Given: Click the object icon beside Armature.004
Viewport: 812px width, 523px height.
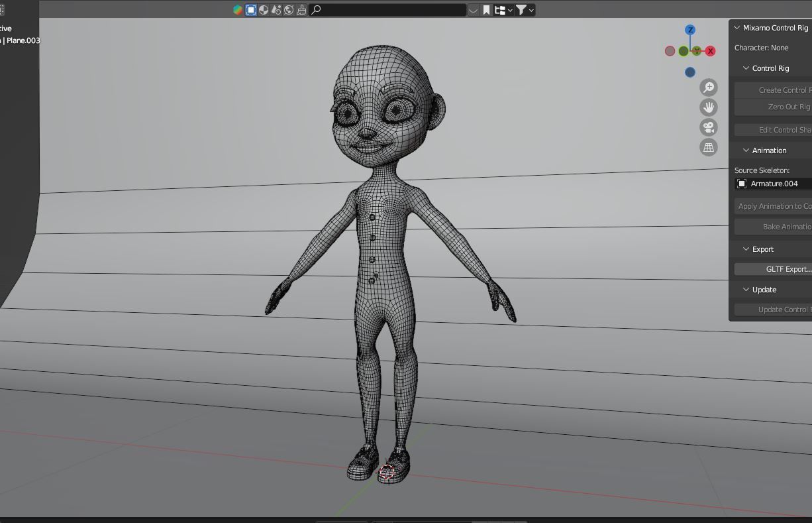Looking at the screenshot, I should [x=742, y=184].
